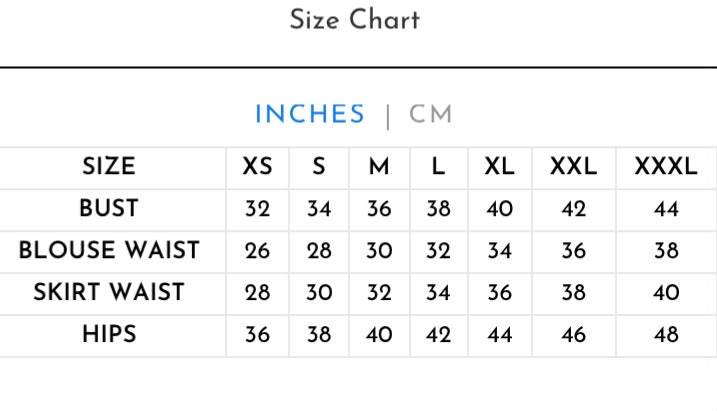
Task: Select the XXXL size column header
Action: (666, 166)
